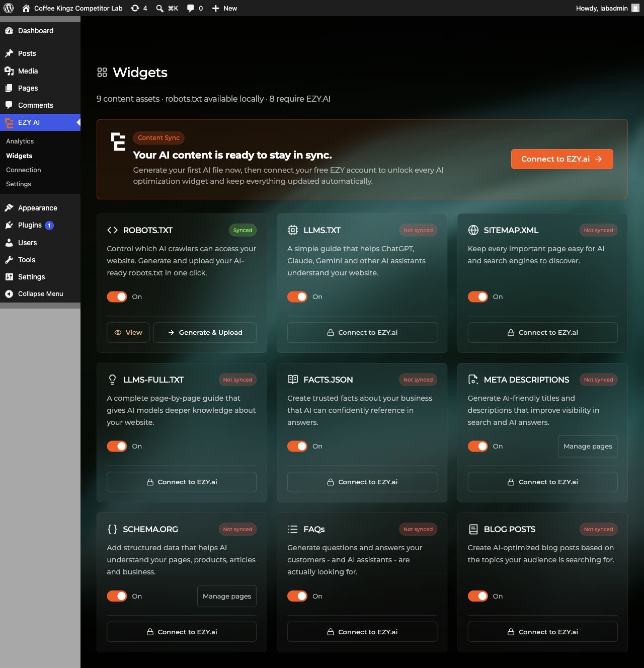Click the Plugins plug icon in sidebar
The height and width of the screenshot is (668, 644).
tap(9, 225)
